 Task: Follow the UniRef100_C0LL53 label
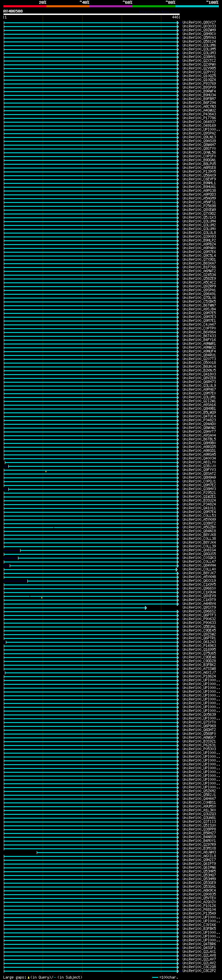[x=199, y=516]
